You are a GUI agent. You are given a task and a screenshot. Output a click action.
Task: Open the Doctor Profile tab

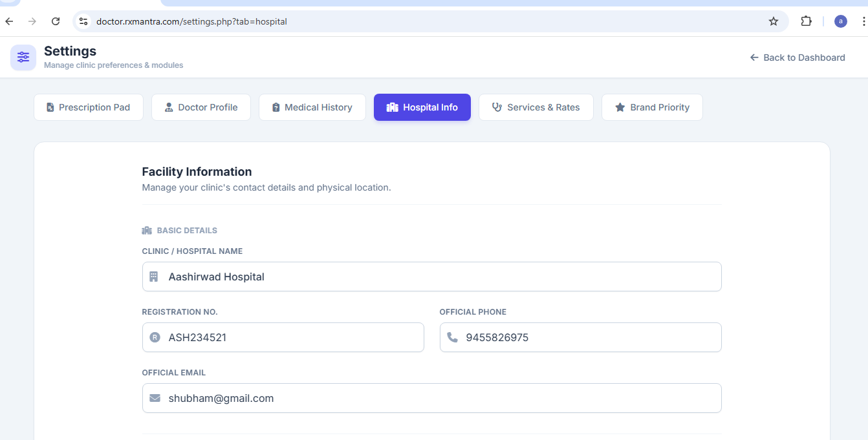coord(201,107)
